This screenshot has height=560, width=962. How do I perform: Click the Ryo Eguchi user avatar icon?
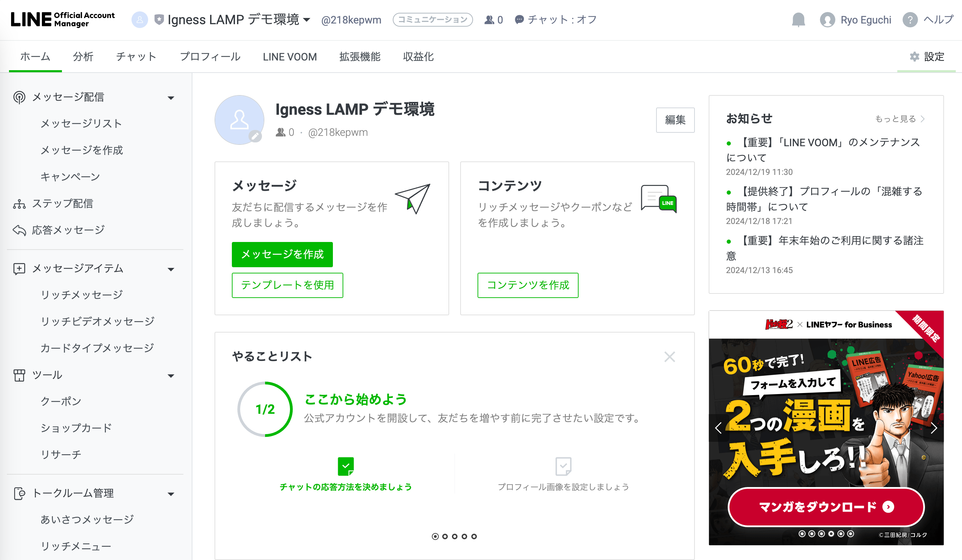(x=827, y=20)
